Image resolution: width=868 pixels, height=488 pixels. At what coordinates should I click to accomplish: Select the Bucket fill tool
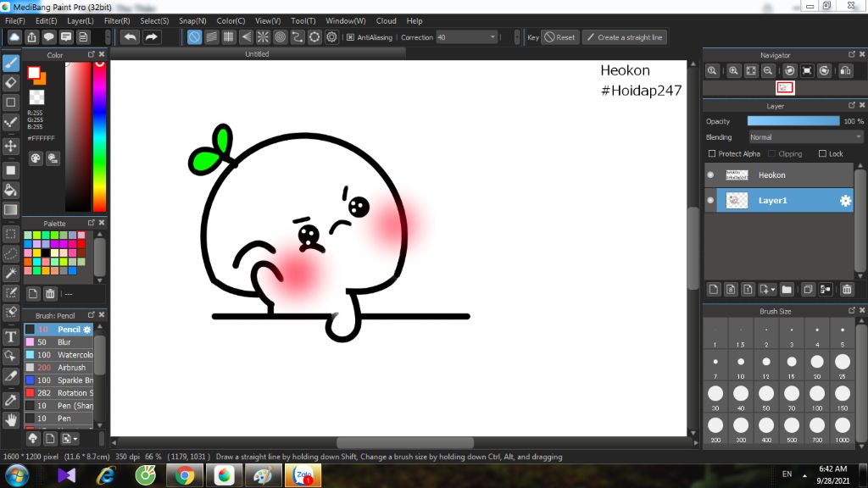(x=10, y=191)
